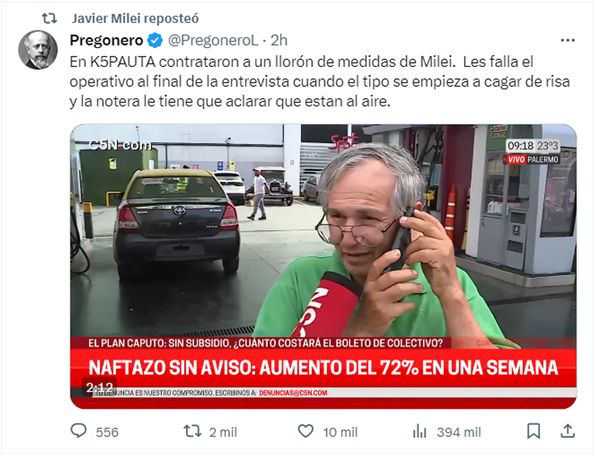
Task: Click the 394 mil views count
Action: point(459,432)
